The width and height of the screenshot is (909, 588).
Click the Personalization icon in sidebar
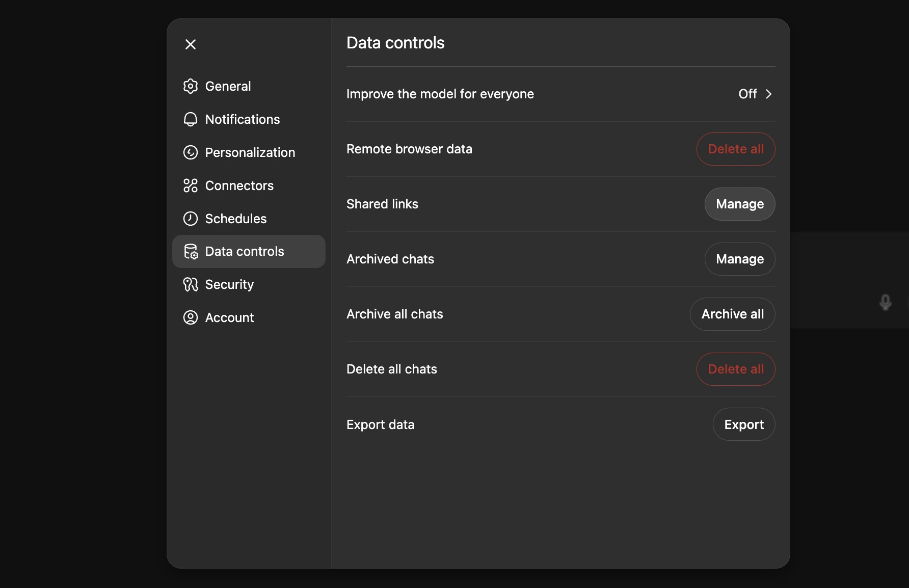click(190, 152)
